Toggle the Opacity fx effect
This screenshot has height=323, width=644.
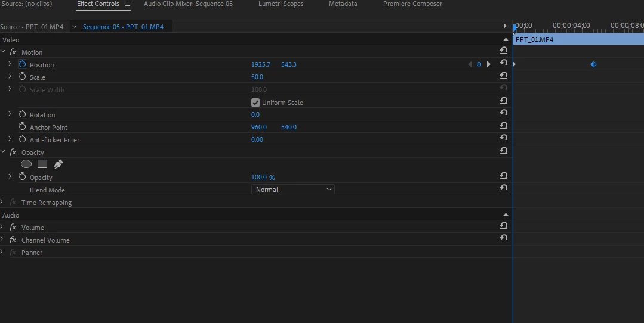click(x=13, y=152)
